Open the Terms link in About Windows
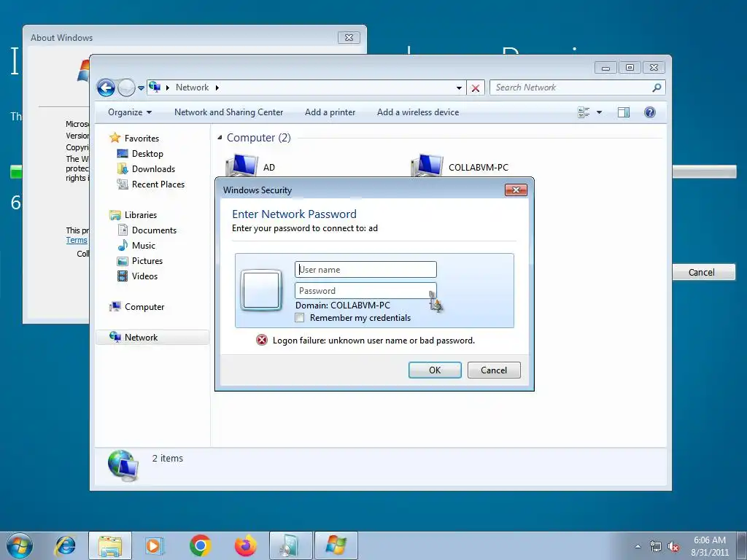Image resolution: width=747 pixels, height=560 pixels. [77, 240]
